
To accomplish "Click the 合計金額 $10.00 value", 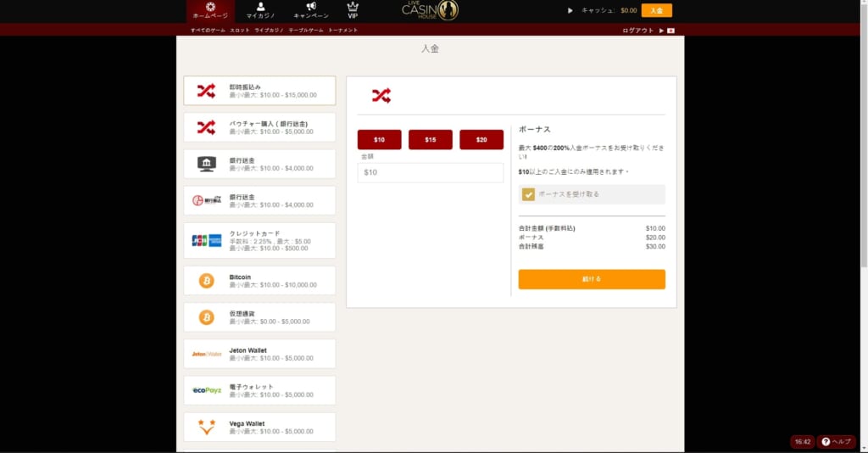I will tap(655, 228).
